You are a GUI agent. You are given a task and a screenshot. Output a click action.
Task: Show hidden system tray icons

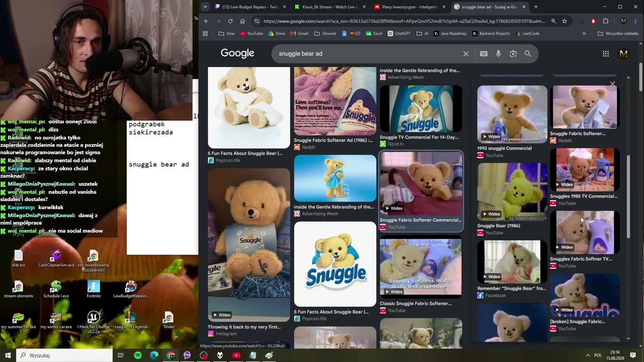tap(587, 355)
